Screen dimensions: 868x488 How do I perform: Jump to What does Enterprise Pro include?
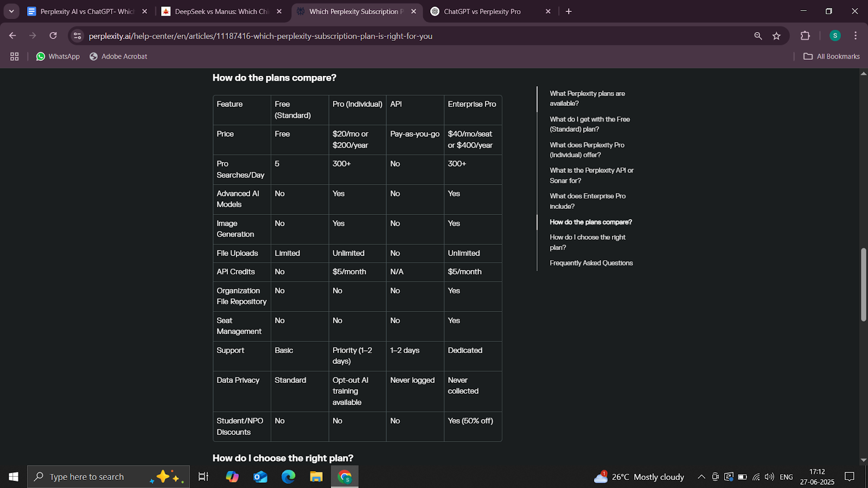588,201
